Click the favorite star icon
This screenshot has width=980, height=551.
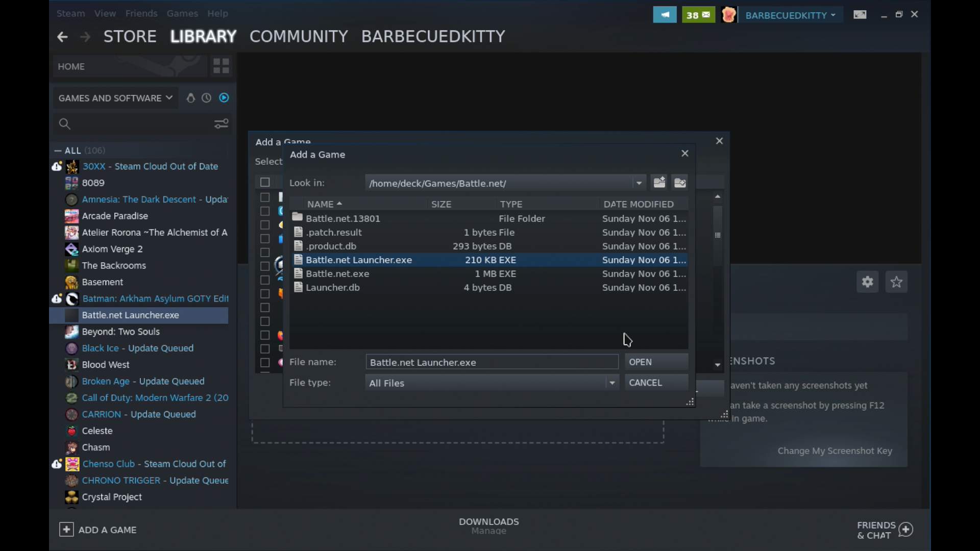(896, 282)
